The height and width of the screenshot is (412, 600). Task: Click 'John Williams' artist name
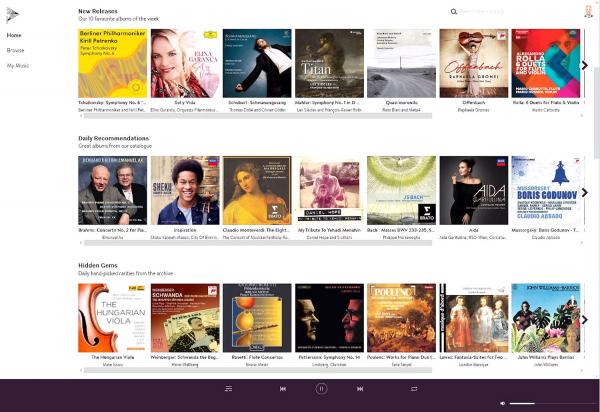546,365
